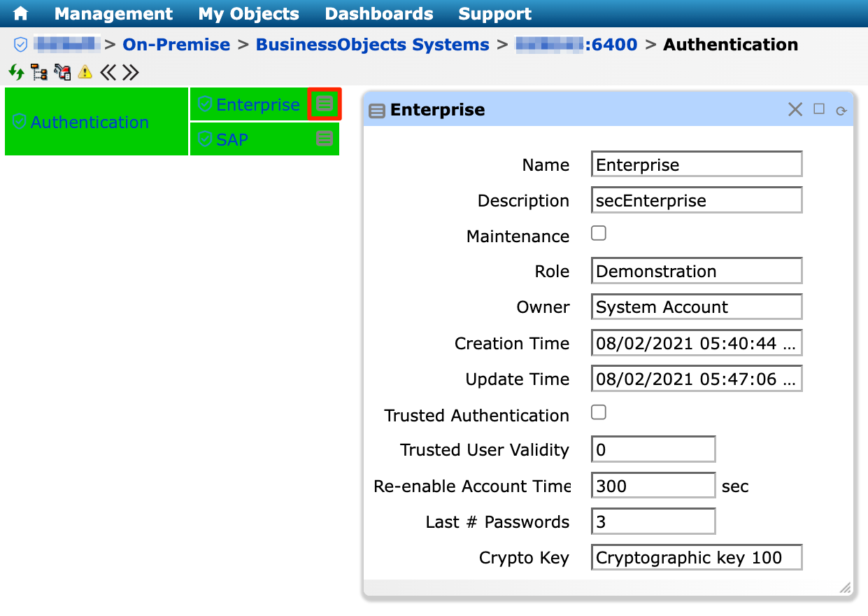Open BusinessObjects Systems breadcrumb link

pos(372,45)
